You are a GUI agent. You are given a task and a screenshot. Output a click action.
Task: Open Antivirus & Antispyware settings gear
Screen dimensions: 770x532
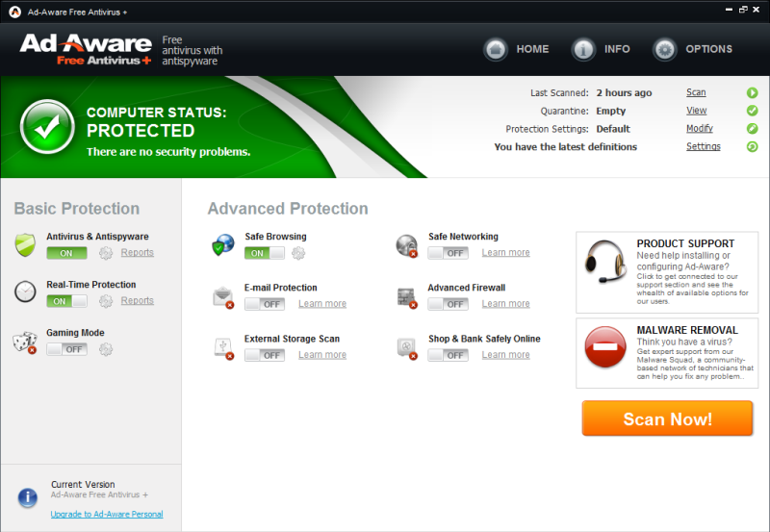[106, 253]
